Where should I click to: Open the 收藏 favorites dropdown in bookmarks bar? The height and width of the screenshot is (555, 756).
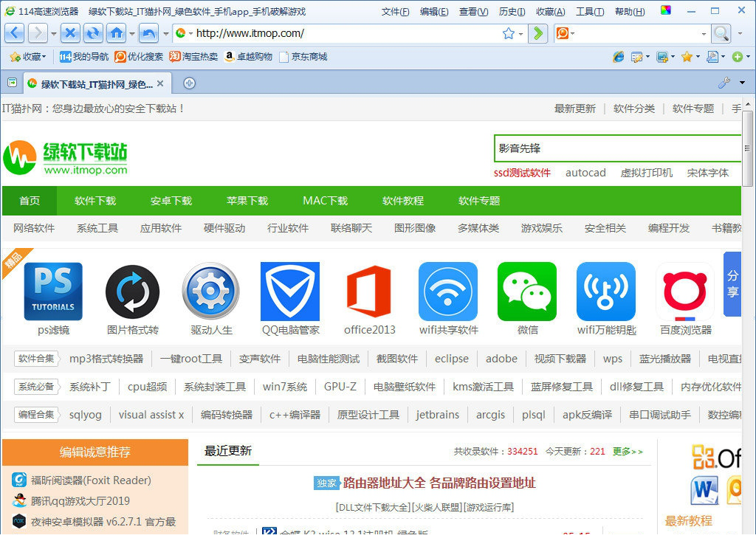tap(28, 57)
